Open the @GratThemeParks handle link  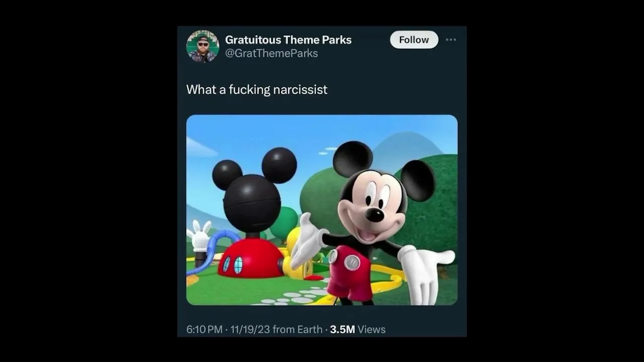point(272,53)
